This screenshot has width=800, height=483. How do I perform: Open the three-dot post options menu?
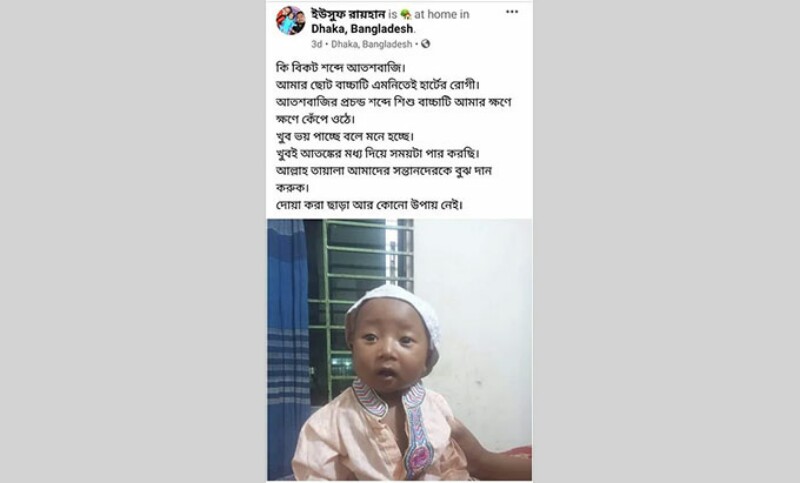click(x=512, y=12)
